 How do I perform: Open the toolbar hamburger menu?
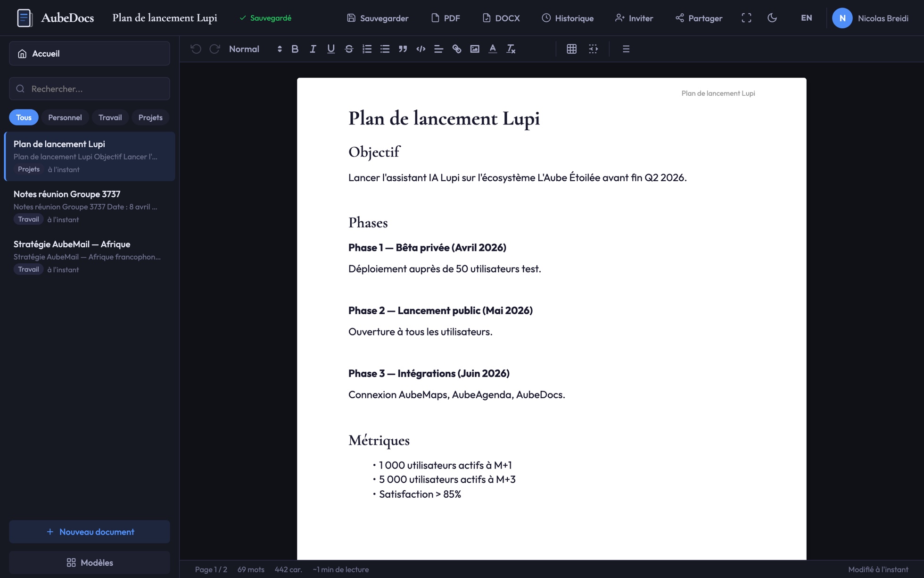(x=626, y=49)
